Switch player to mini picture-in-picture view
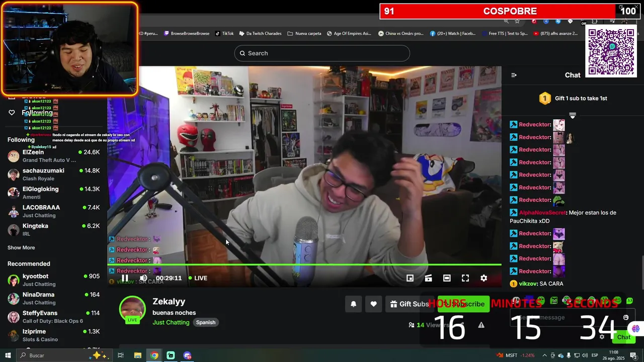This screenshot has height=362, width=644. coord(410,278)
